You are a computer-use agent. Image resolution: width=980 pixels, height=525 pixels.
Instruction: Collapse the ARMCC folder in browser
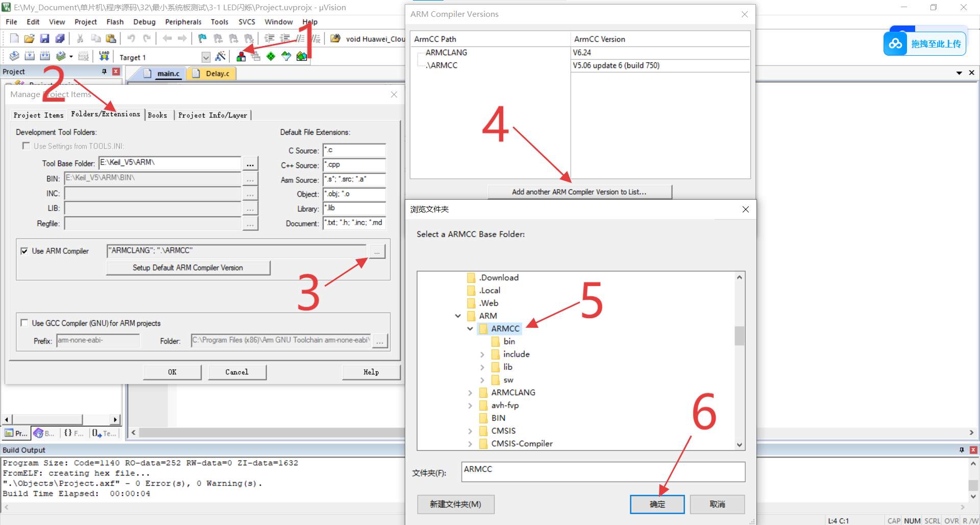(x=470, y=328)
